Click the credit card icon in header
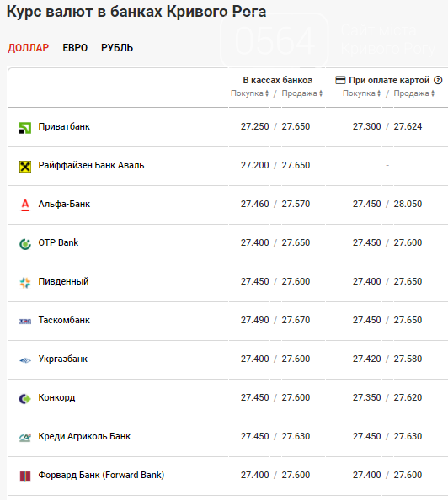 click(340, 80)
